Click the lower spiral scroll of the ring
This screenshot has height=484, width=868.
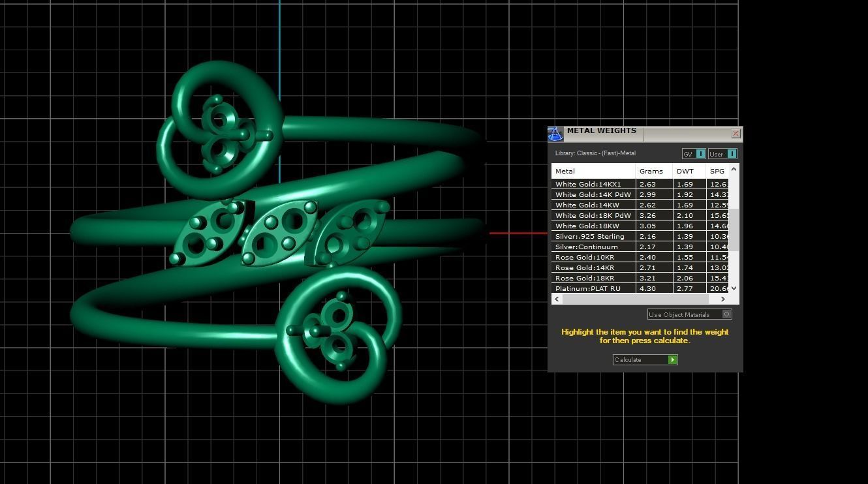337,334
